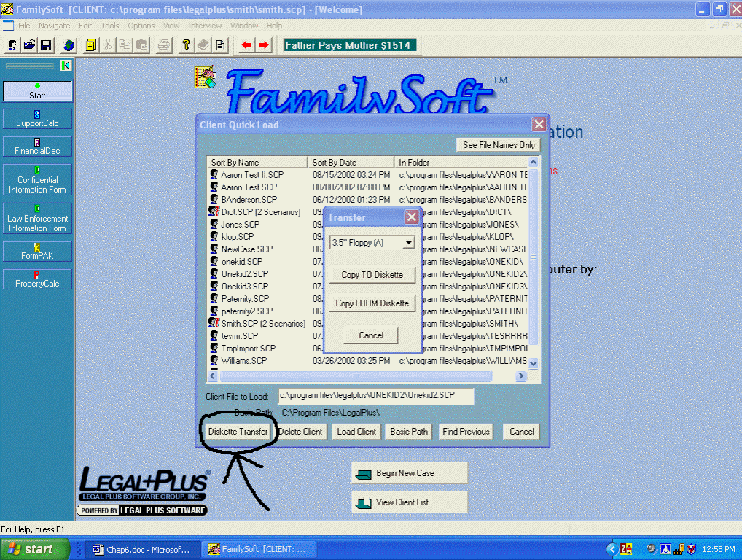Click the globe icon in toolbar
742x560 pixels.
pyautogui.click(x=69, y=45)
